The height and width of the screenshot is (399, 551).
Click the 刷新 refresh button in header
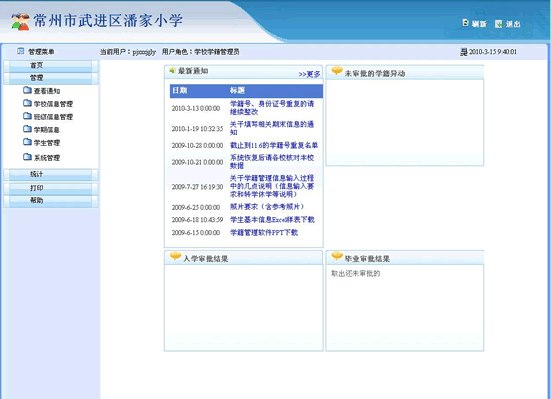tap(474, 24)
